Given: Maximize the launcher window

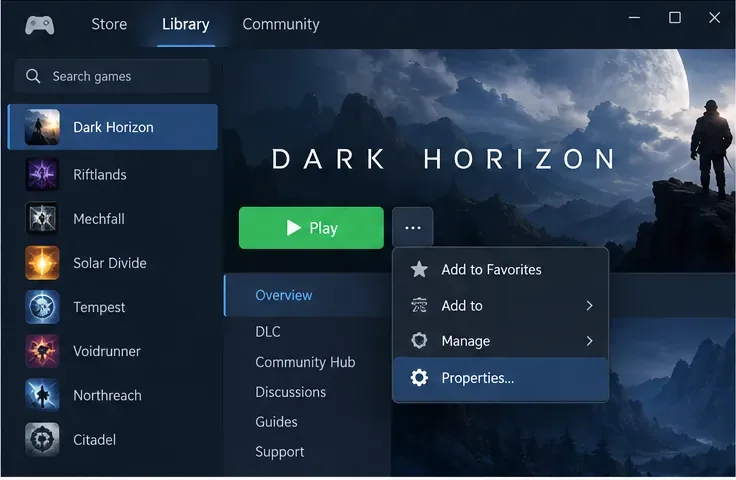Looking at the screenshot, I should pos(675,18).
